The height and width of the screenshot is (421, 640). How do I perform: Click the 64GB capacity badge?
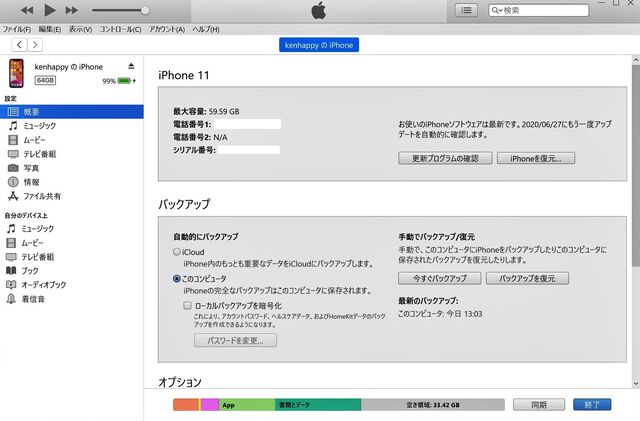pyautogui.click(x=45, y=80)
